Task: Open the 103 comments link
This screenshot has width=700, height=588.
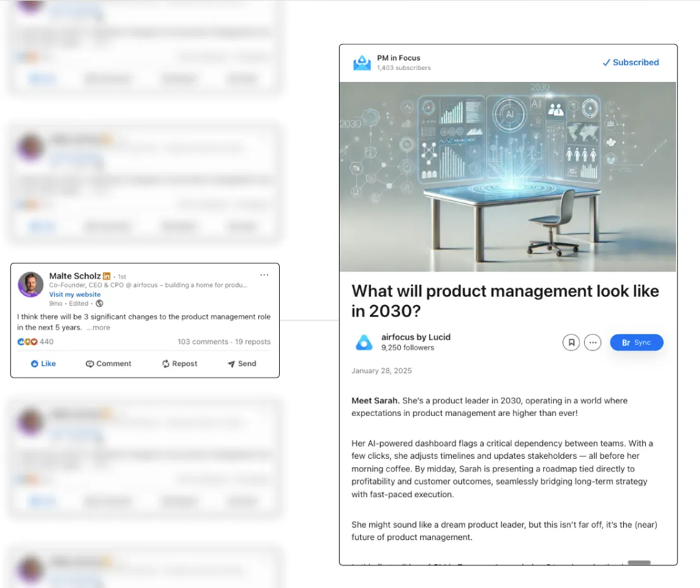Action: pos(203,342)
